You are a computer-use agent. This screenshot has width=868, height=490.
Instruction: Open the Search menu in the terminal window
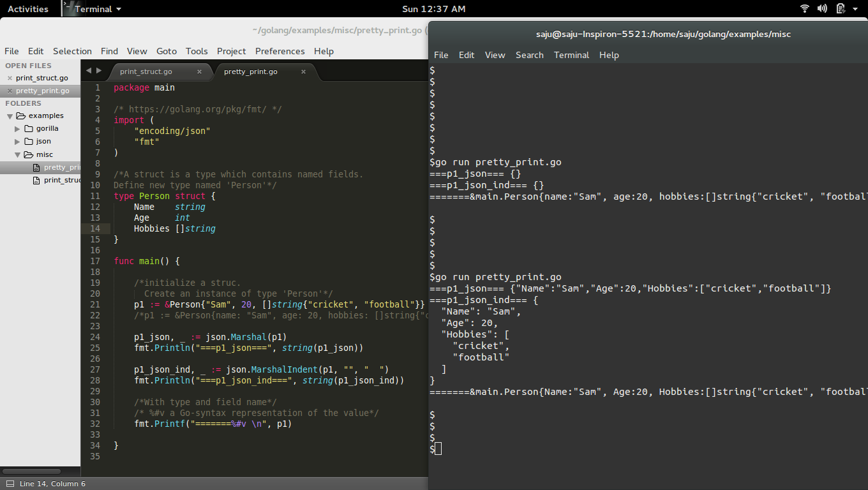[530, 55]
